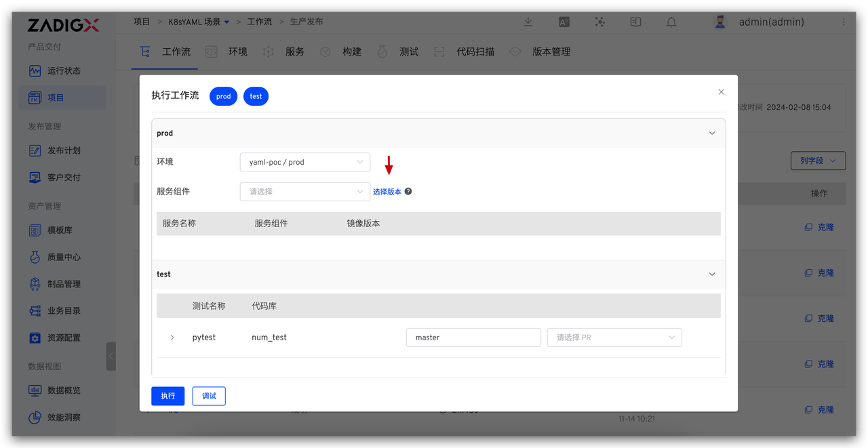This screenshot has height=448, width=868.
Task: Collapse the prod section with its chevron
Action: 711,133
